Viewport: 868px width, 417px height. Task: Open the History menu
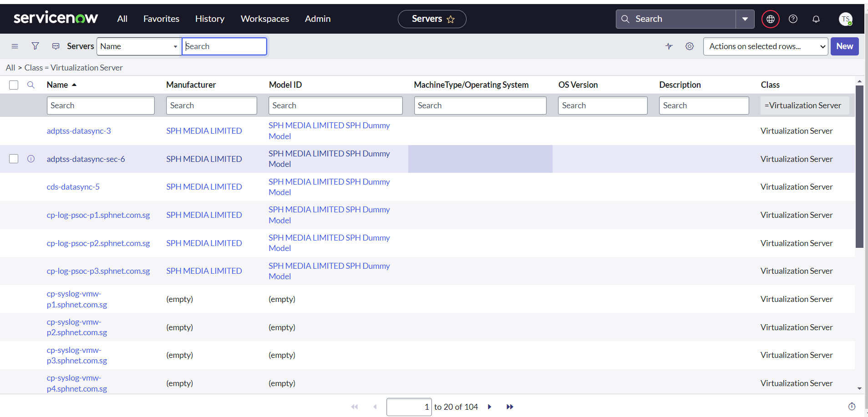click(x=210, y=19)
